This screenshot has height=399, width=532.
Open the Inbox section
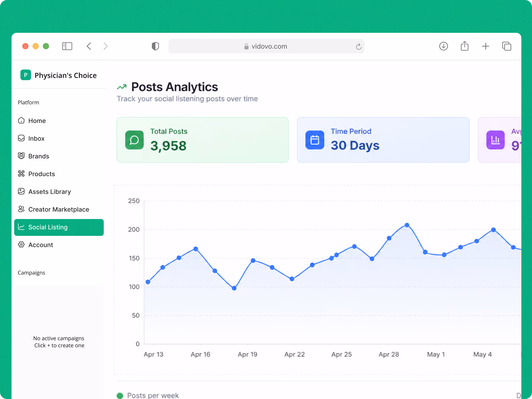(x=59, y=139)
